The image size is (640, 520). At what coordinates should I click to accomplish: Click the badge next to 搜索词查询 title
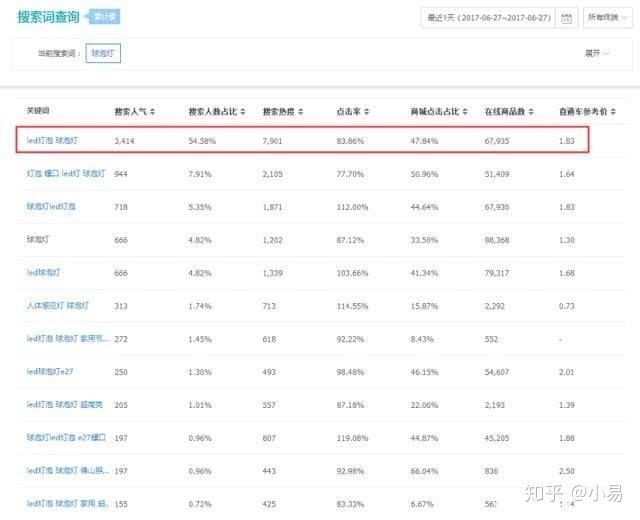(x=103, y=17)
